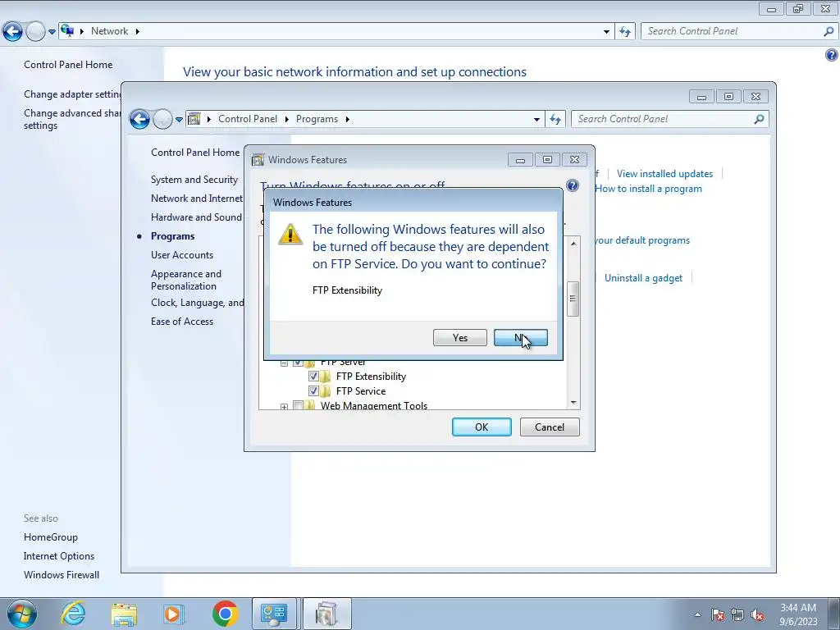Viewport: 840px width, 630px height.
Task: Switch to Control Panel taskbar button
Action: 274,614
